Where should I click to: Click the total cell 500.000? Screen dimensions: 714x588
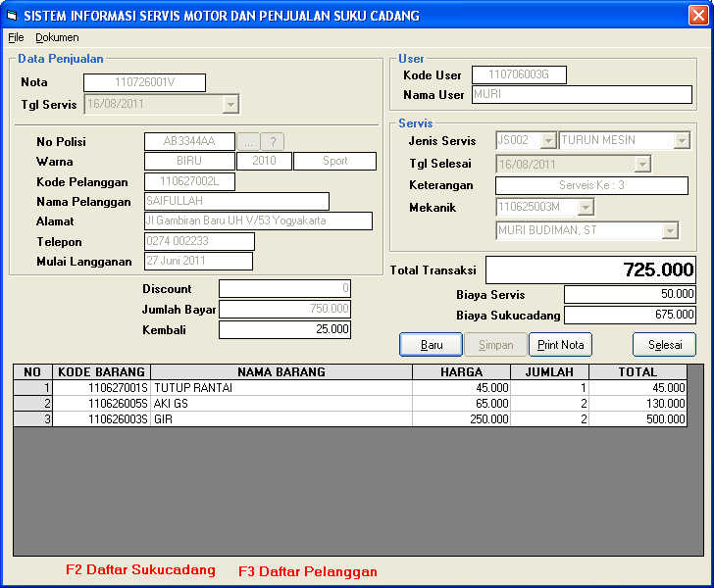tap(637, 418)
